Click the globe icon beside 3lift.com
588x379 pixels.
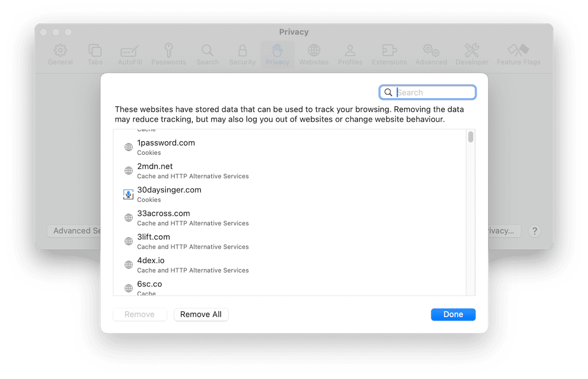(x=129, y=241)
